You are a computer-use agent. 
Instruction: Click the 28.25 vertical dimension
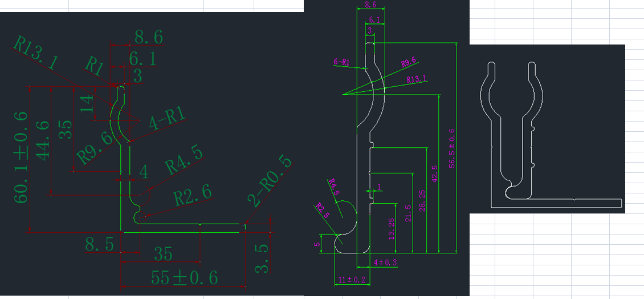pos(422,201)
